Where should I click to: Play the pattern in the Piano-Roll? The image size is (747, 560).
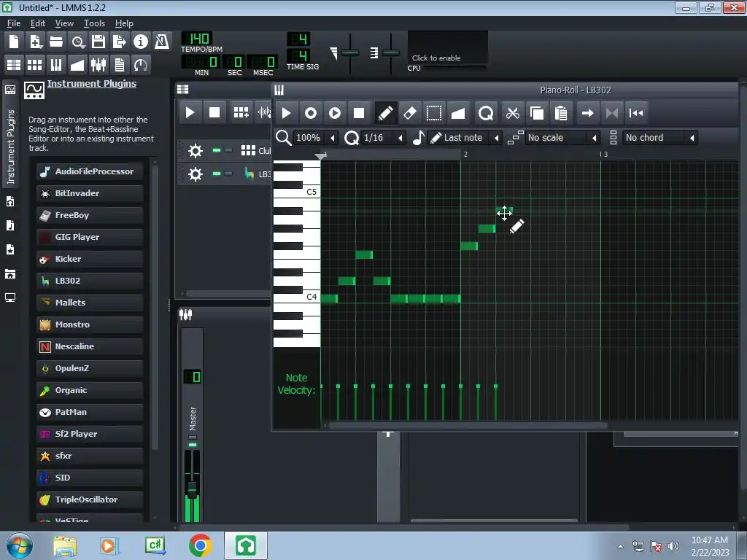286,113
